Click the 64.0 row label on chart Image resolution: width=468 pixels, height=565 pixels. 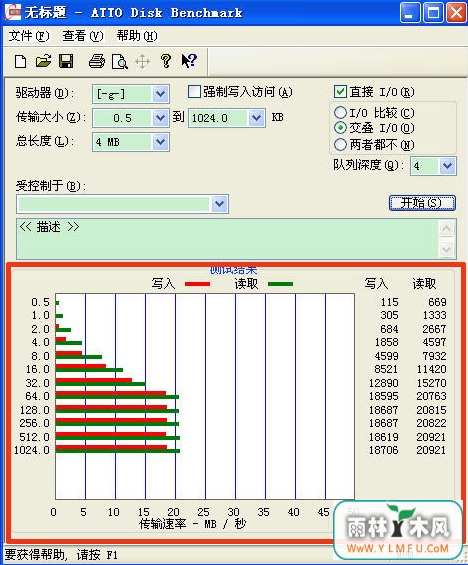(x=37, y=396)
